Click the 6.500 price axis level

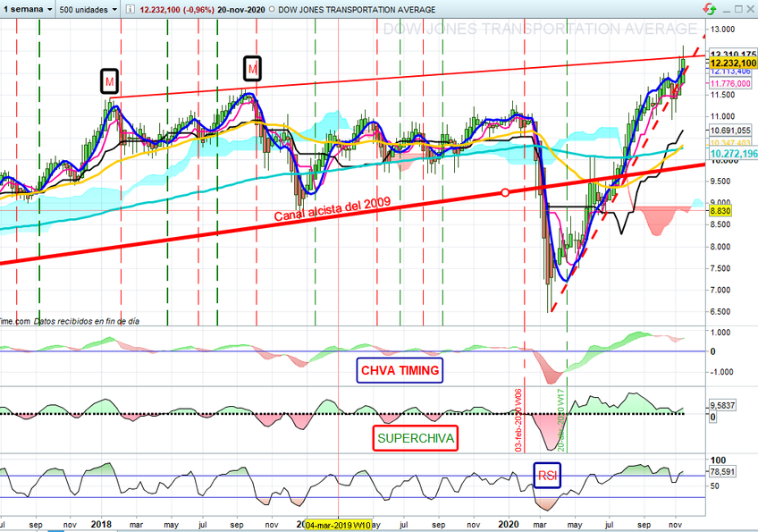point(720,311)
